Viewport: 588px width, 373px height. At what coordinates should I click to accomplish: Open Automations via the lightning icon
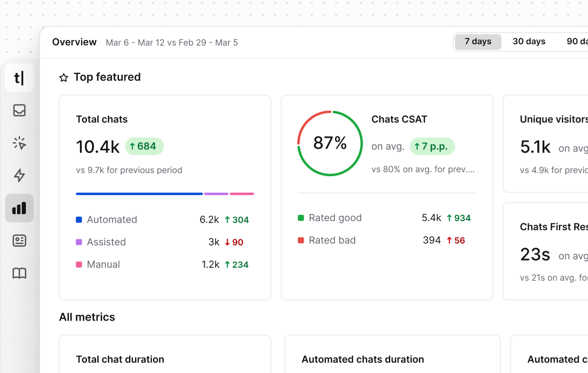tap(19, 175)
